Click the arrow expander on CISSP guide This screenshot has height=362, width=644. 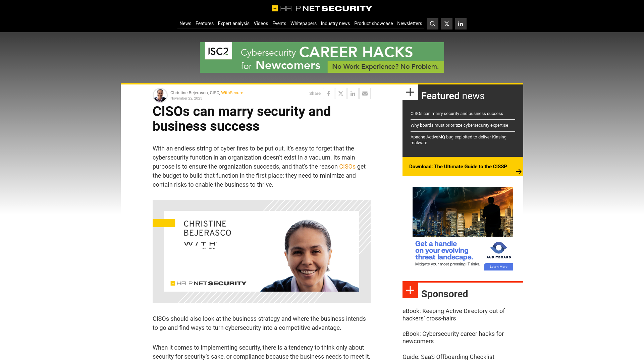(518, 172)
